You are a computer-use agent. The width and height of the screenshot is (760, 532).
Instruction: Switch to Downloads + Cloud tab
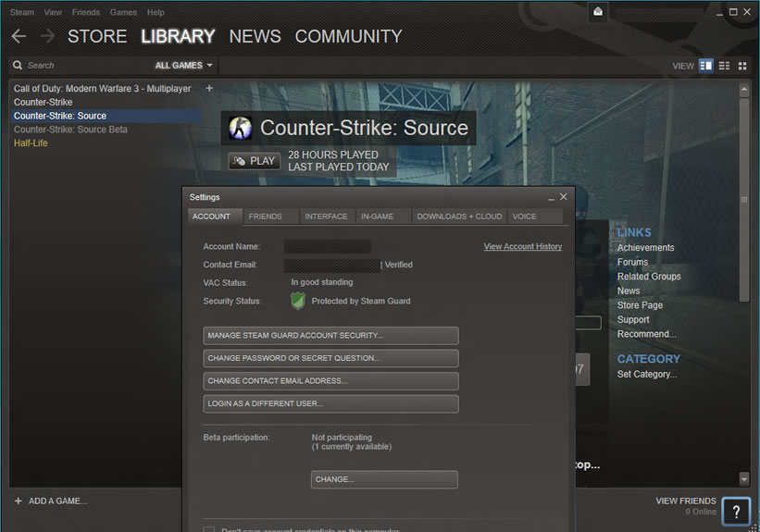[x=459, y=217]
